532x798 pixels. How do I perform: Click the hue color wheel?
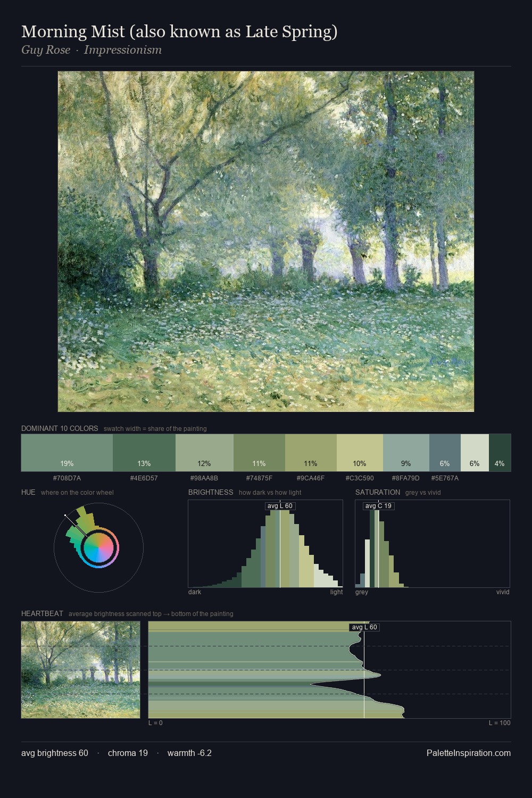click(x=98, y=547)
